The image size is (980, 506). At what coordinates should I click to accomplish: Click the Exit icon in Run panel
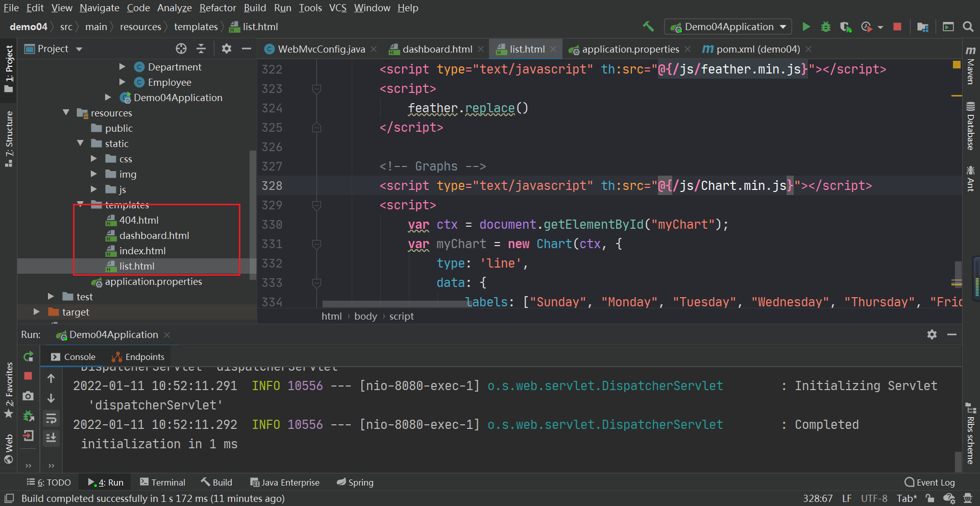pyautogui.click(x=28, y=436)
